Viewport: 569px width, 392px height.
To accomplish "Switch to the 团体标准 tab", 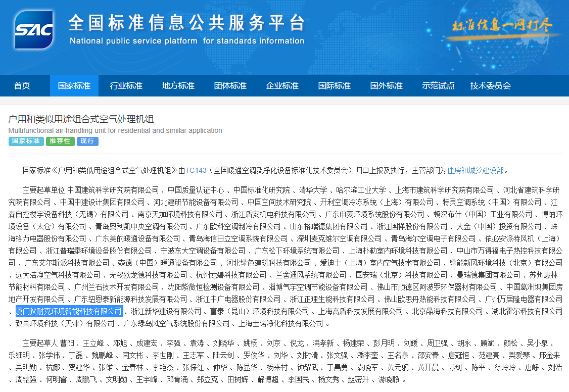I will point(230,85).
